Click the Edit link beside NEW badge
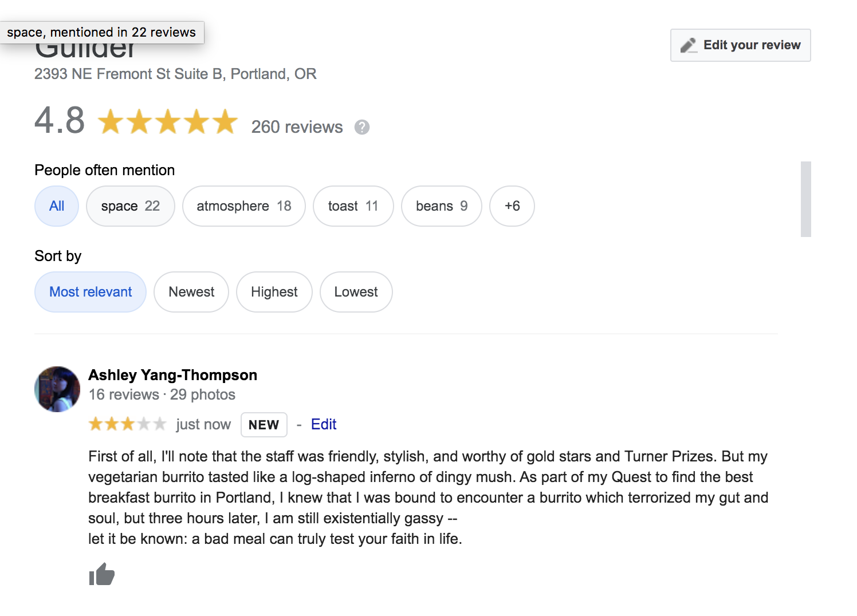The height and width of the screenshot is (616, 857). point(324,424)
